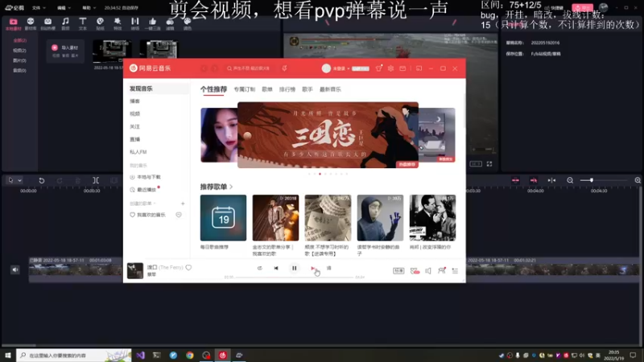
Task: Open the listen together icon in player bar
Action: (441, 270)
